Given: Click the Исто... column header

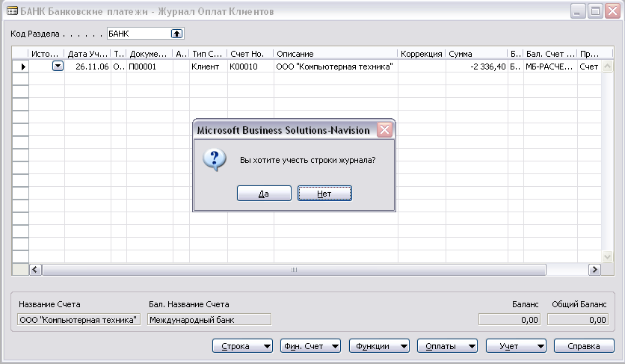Looking at the screenshot, I should [46, 54].
